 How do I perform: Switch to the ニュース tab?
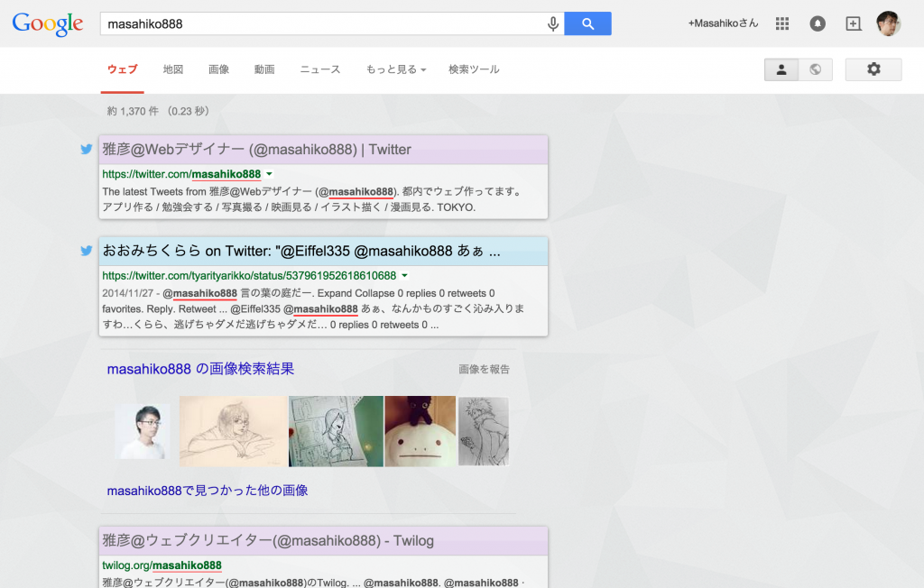pos(320,69)
